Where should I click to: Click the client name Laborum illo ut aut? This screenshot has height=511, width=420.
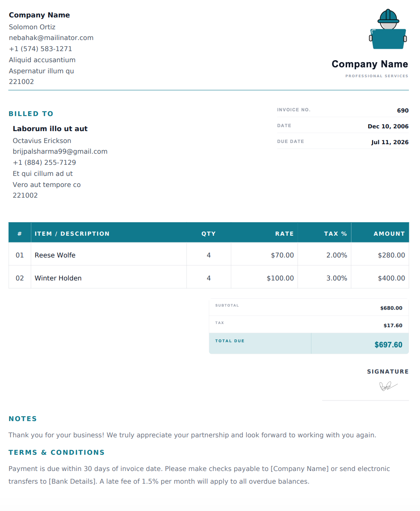[50, 129]
